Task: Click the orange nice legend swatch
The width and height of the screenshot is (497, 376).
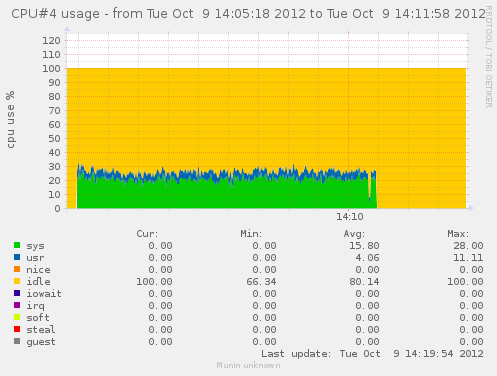Action: pyautogui.click(x=17, y=269)
